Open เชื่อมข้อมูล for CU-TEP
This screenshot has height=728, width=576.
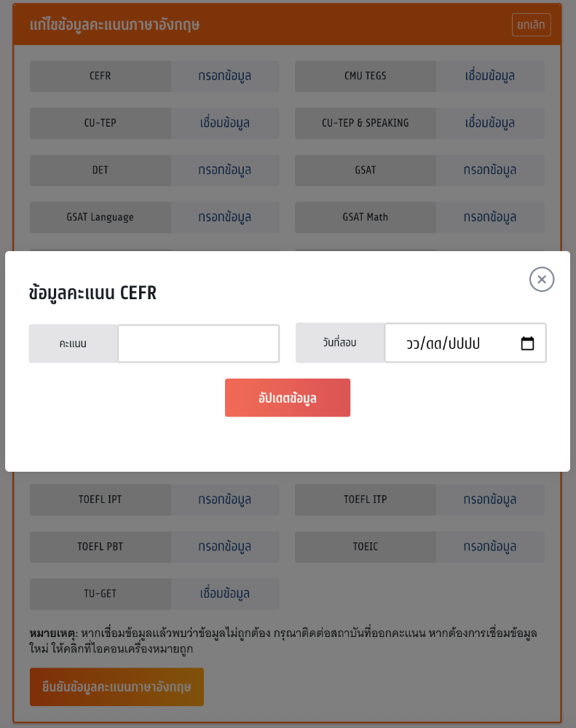[x=225, y=123]
